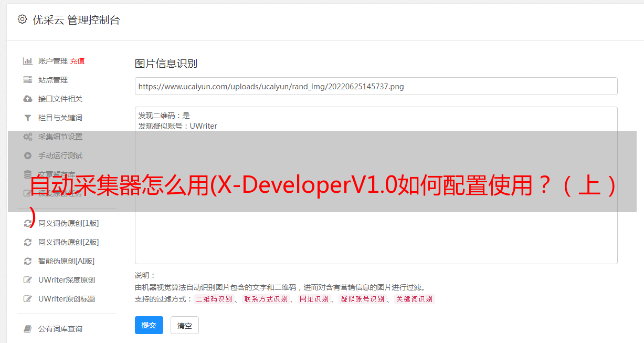Open 接口文件相关 from the sidebar
The height and width of the screenshot is (343, 644).
tap(60, 99)
